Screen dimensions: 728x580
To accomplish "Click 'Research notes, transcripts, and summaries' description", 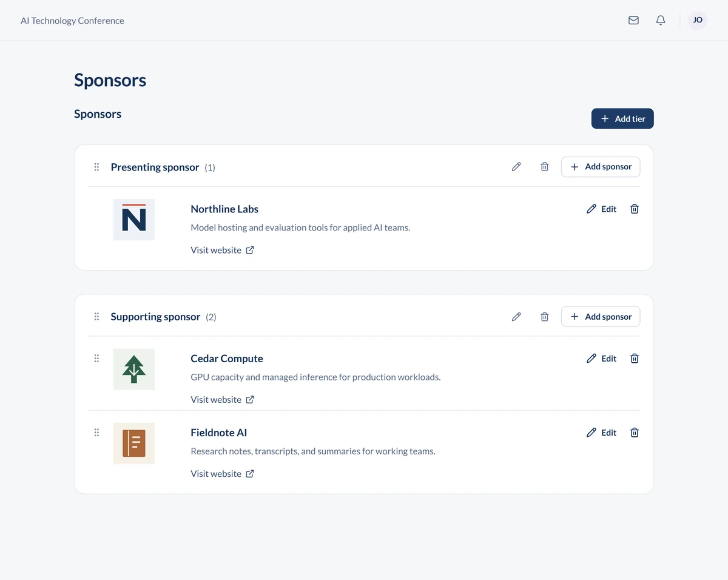I will pos(313,451).
